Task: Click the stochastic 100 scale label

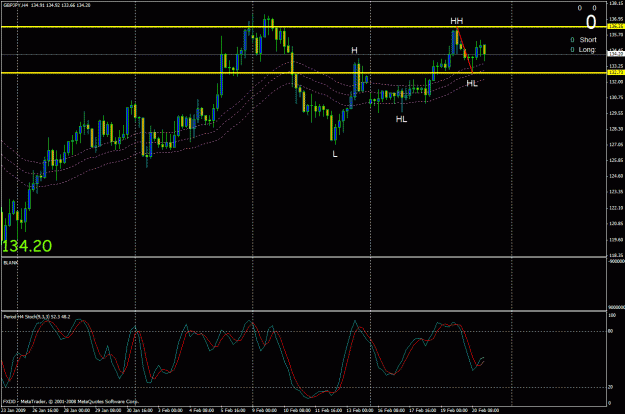Action: click(x=612, y=315)
